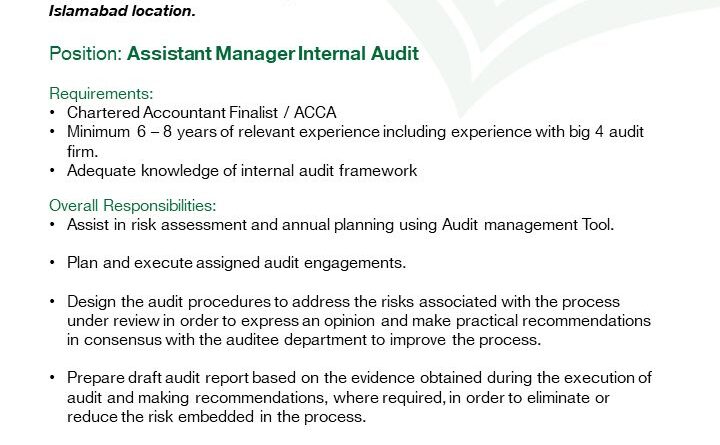The height and width of the screenshot is (445, 720).
Task: Select the "Assistant Manager Internal Audit" title
Action: pos(272,54)
